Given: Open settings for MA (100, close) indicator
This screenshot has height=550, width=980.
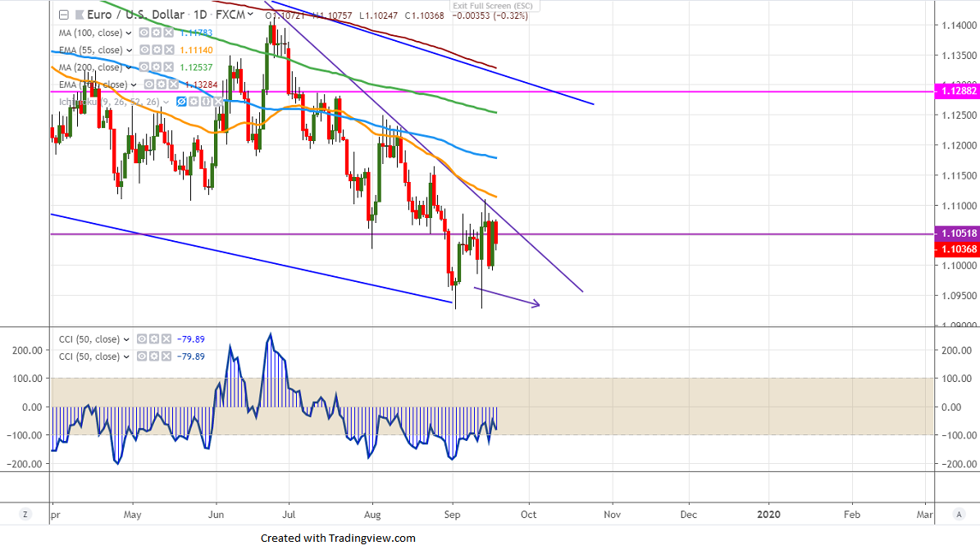Looking at the screenshot, I should (157, 33).
